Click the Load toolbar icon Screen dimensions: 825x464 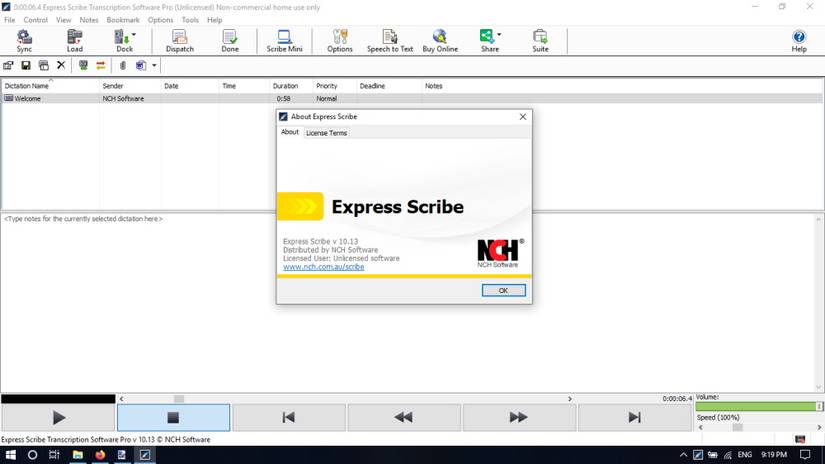75,41
